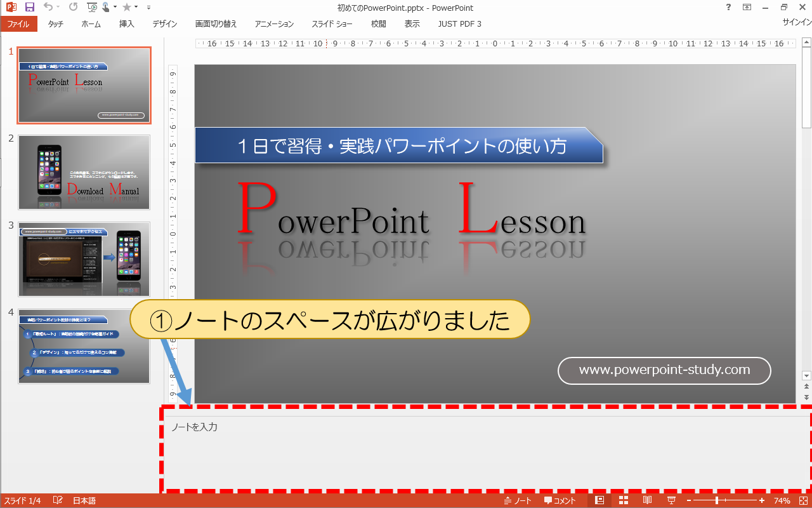812x508 pixels.
Task: Click the vertical scrollbar down arrow
Action: pos(806,375)
